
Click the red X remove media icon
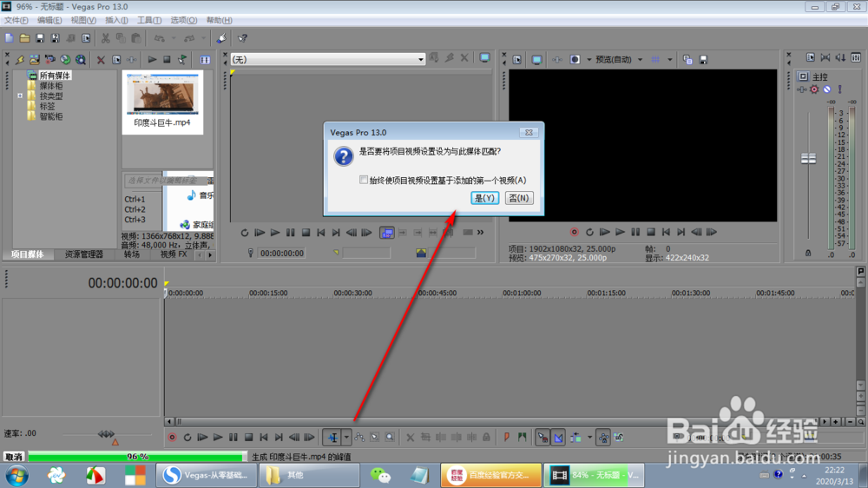101,59
